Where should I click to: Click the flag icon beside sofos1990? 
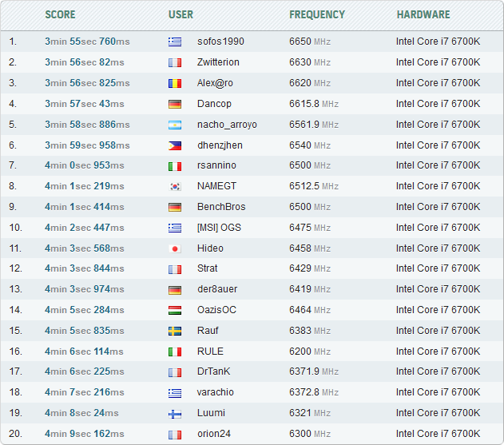175,42
